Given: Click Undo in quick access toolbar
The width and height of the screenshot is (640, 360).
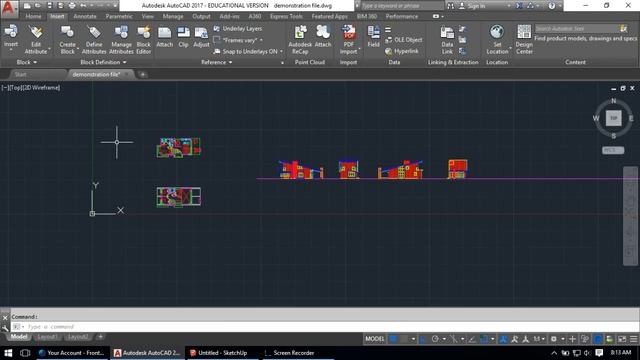Looking at the screenshot, I should [x=83, y=6].
